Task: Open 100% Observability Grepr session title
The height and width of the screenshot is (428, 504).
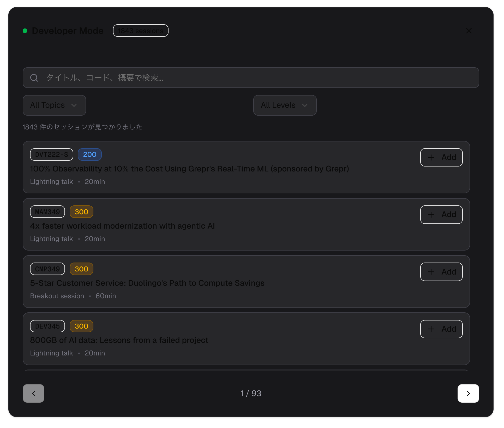Action: pos(189,169)
